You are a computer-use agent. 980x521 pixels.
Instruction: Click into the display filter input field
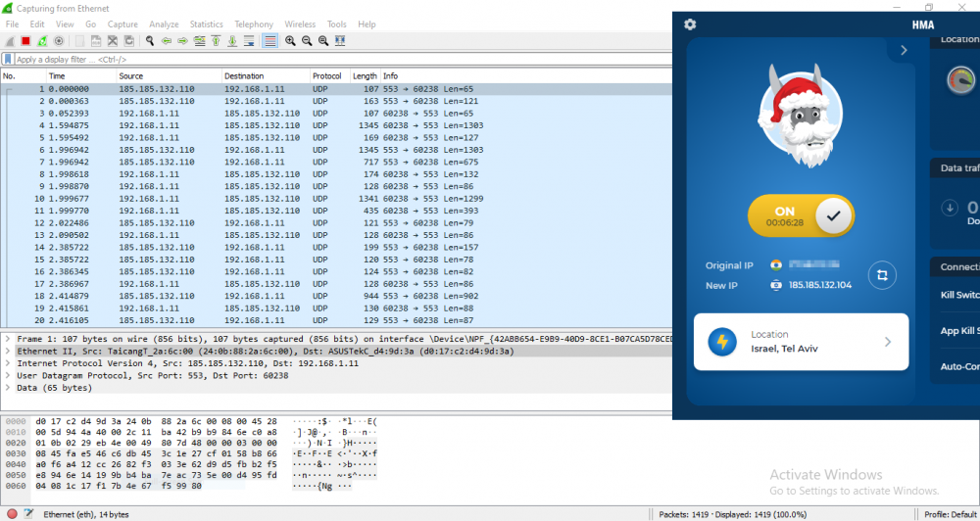342,60
